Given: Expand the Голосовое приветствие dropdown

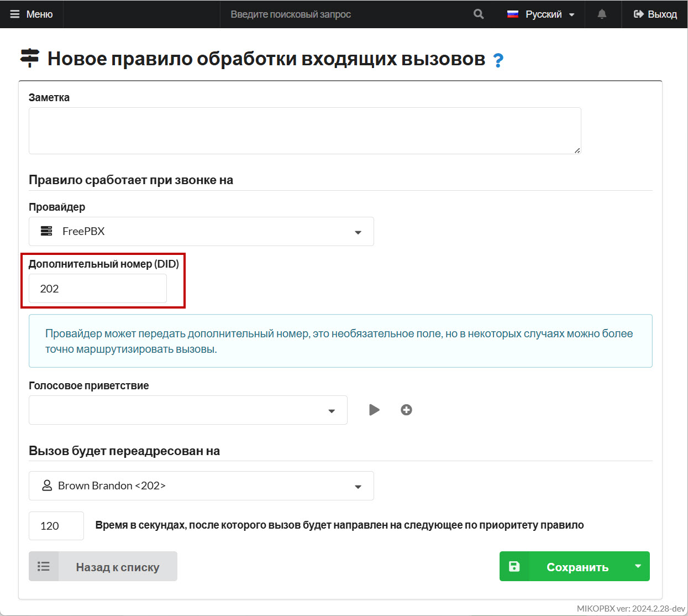Looking at the screenshot, I should (x=188, y=410).
